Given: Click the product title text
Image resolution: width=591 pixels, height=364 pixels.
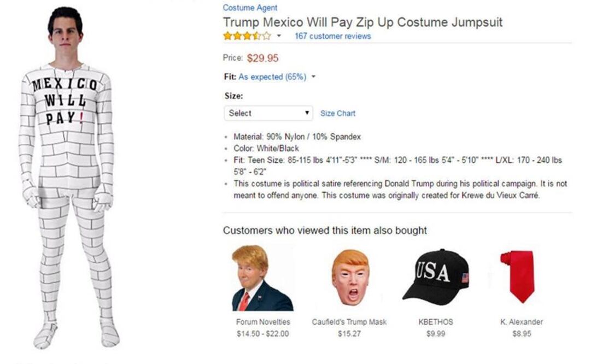Looking at the screenshot, I should (362, 22).
